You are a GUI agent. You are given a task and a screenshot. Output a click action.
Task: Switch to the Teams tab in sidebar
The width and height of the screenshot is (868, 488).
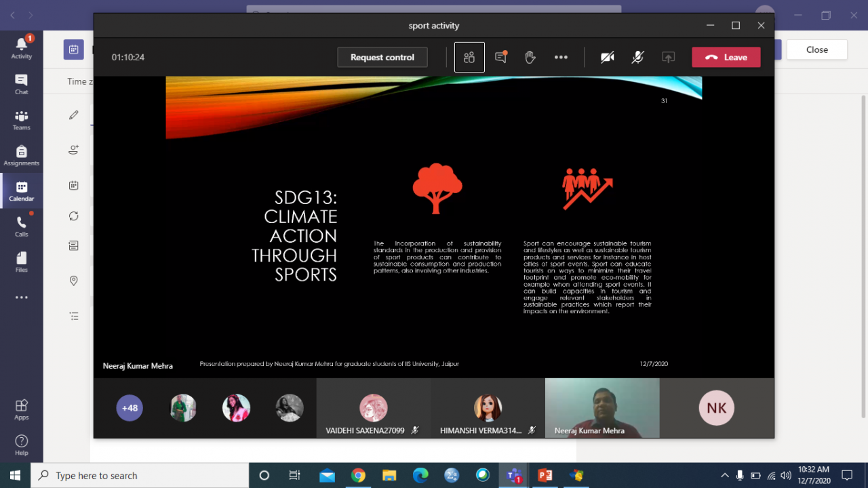21,120
